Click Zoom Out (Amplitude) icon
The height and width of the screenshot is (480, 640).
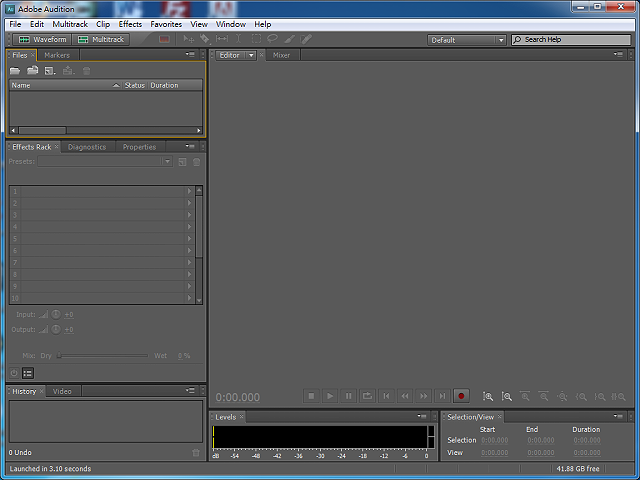507,396
